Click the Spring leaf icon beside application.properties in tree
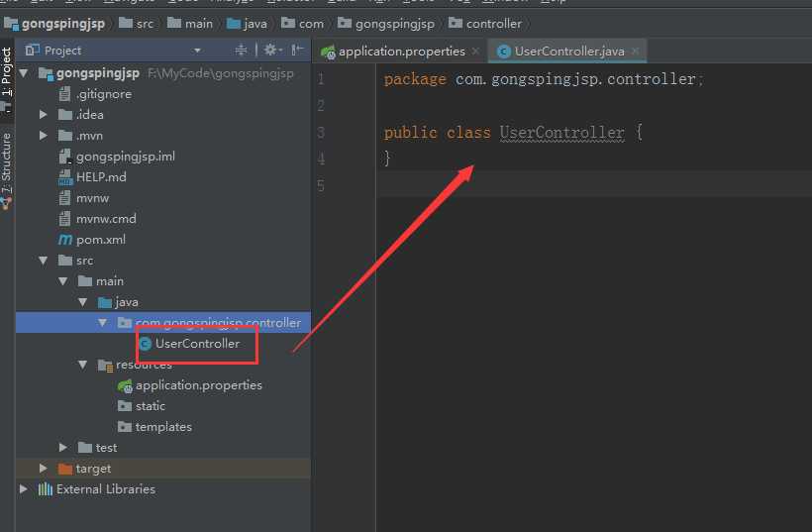The width and height of the screenshot is (812, 532). [125, 386]
